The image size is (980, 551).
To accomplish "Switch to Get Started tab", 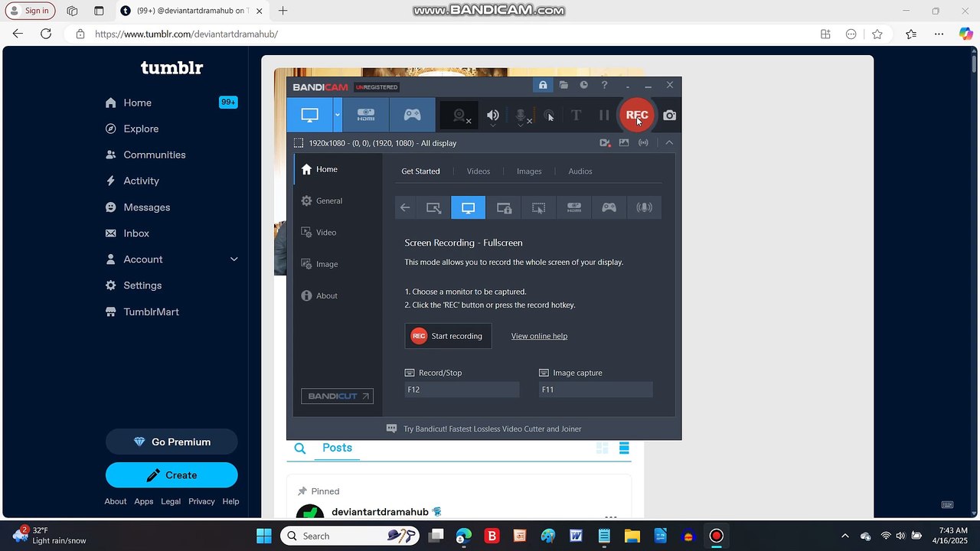I will [420, 171].
